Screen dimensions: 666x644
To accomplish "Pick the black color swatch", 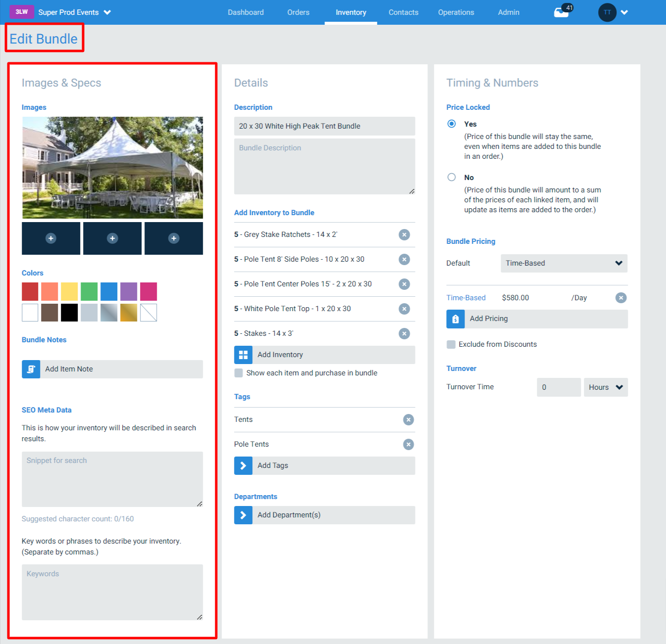I will click(x=69, y=313).
